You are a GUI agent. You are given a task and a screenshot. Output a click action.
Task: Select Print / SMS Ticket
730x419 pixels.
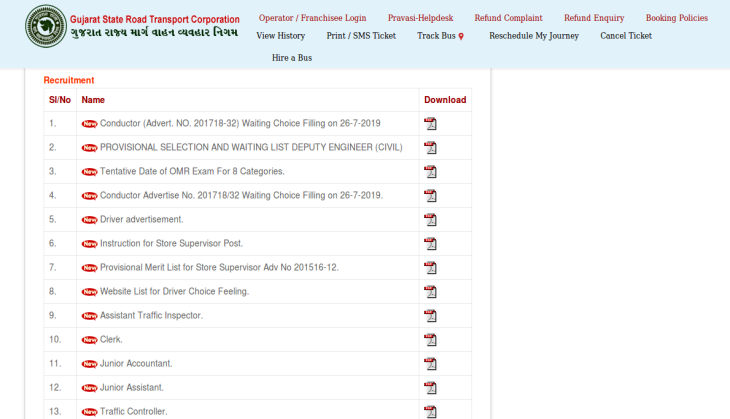tap(361, 36)
